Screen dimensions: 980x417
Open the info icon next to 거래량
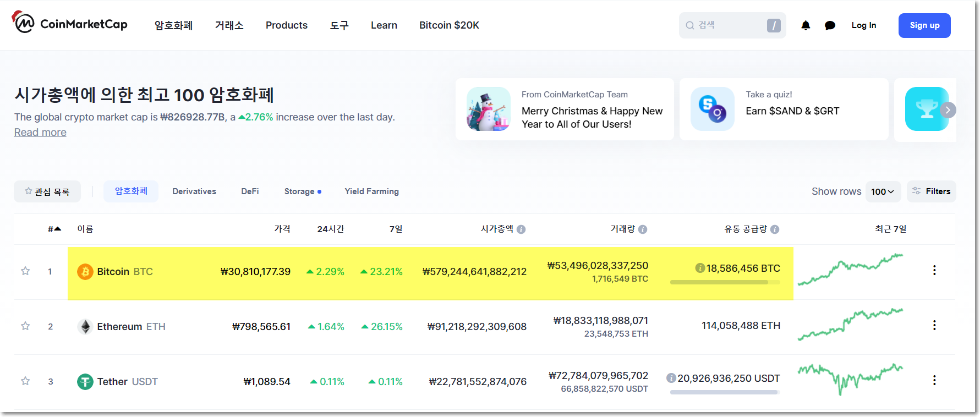coord(643,229)
